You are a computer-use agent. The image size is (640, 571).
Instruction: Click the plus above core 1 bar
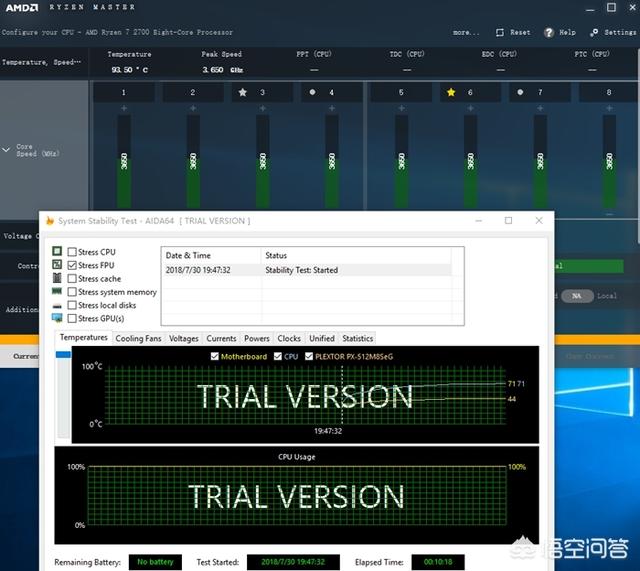[124, 108]
